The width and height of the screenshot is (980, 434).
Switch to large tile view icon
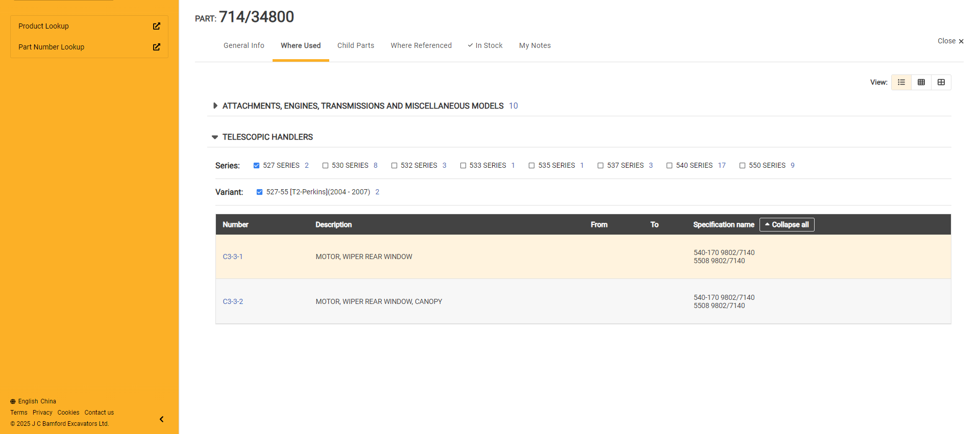click(x=941, y=82)
